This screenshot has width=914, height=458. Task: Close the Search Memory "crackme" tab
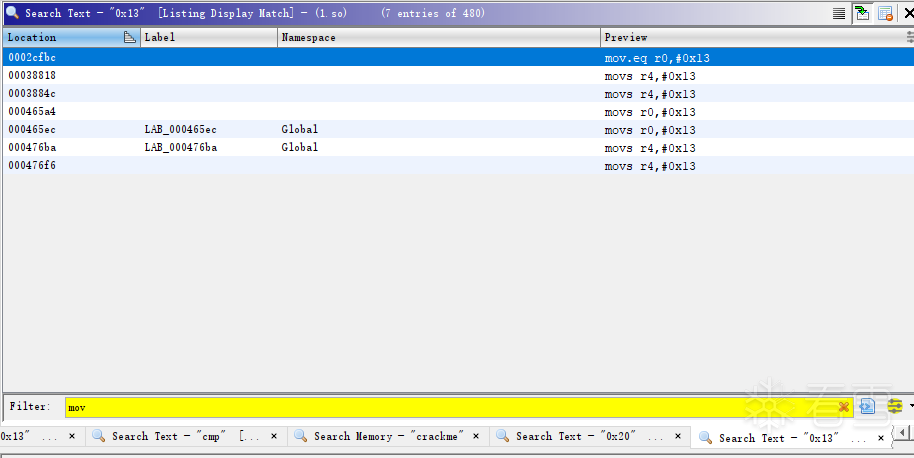(x=476, y=436)
